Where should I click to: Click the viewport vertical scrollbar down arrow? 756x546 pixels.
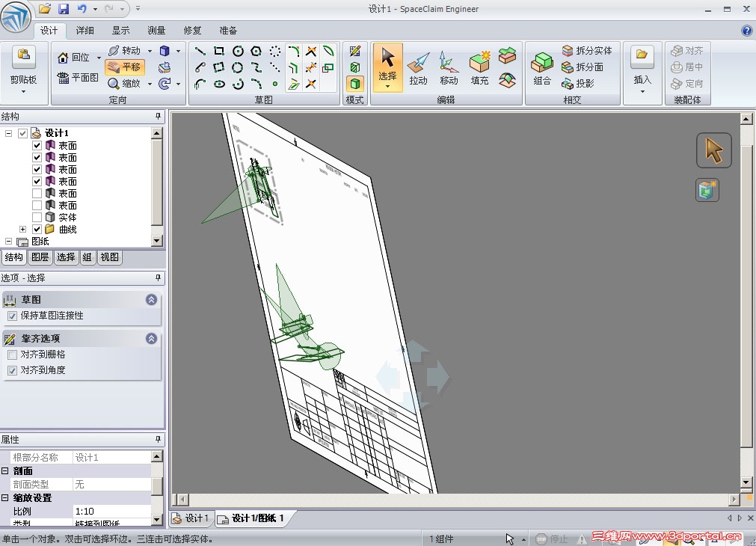click(x=746, y=482)
